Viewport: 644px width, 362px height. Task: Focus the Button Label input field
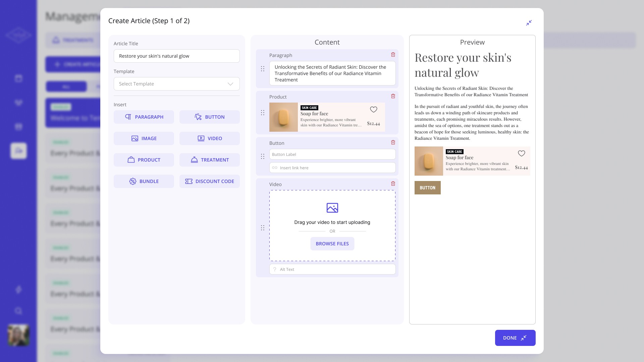pos(332,155)
